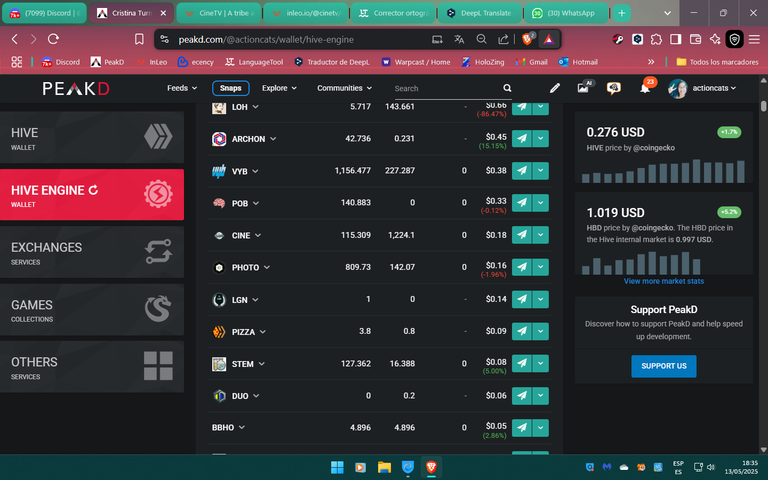The image size is (768, 480).
Task: Click BBHO transfer paper-plane button
Action: tap(522, 428)
